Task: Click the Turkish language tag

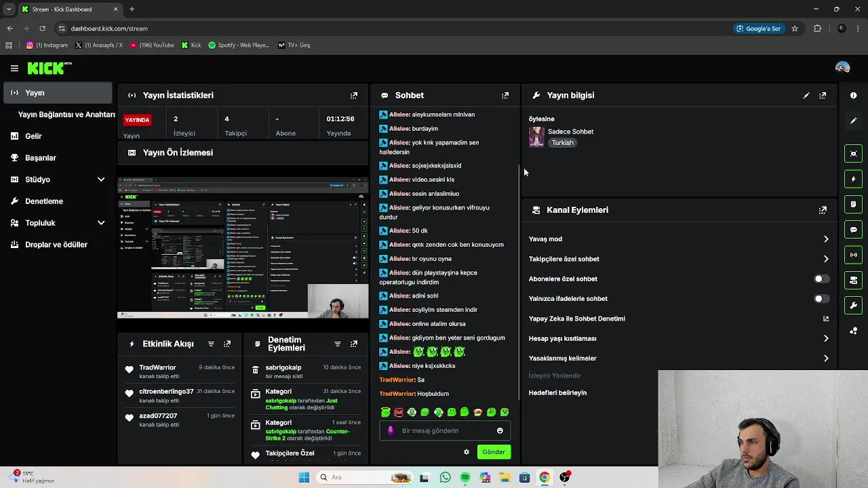Action: tap(562, 143)
